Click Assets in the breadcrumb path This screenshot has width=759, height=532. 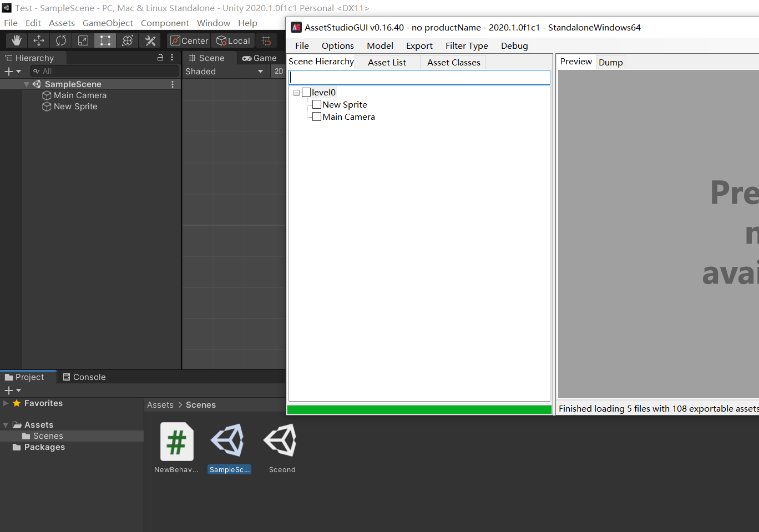coord(160,405)
